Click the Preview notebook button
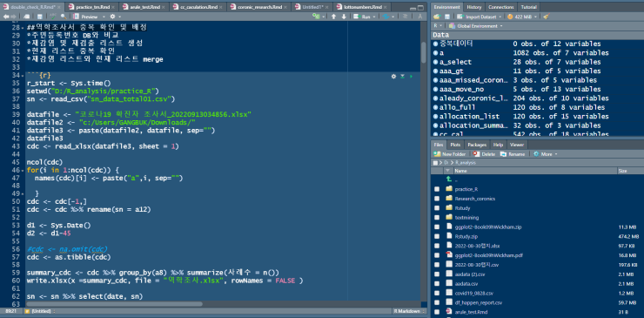Screen dimensions: 644x318 point(86,17)
